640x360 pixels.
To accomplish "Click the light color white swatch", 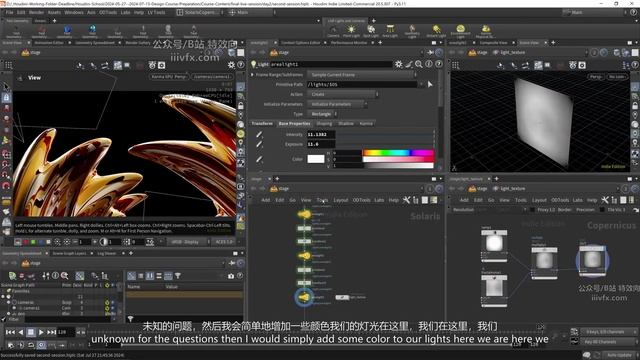I will (x=316, y=159).
